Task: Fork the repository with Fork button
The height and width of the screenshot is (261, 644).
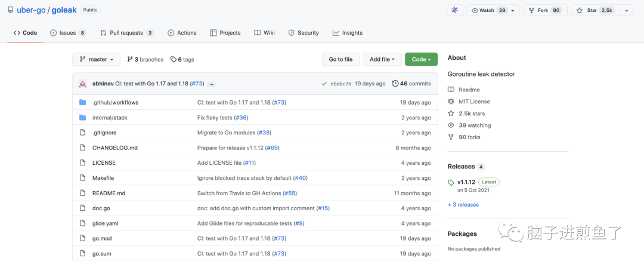Action: [545, 10]
